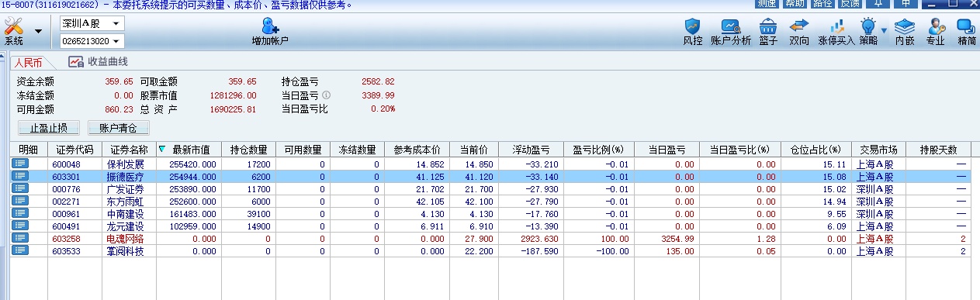The height and width of the screenshot is (300, 980).
Task: Open 账户分析 account analysis icon
Action: click(730, 26)
